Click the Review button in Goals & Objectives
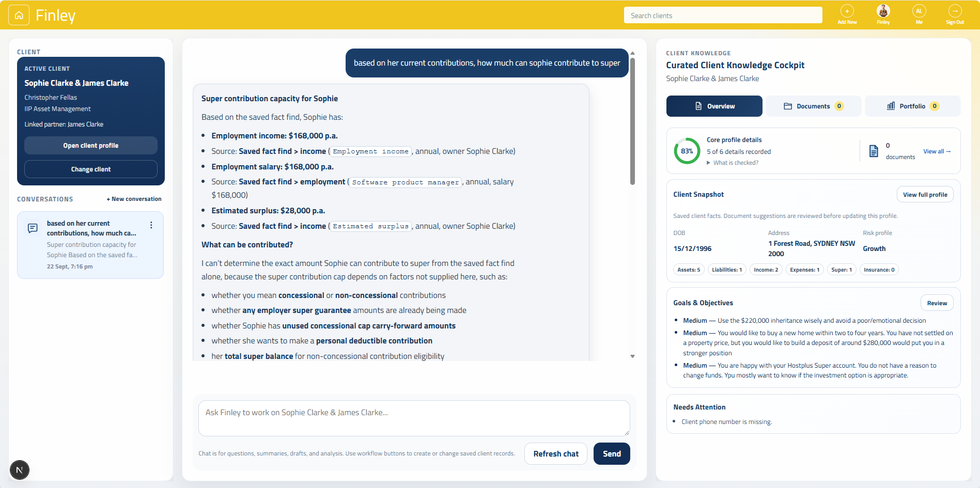Image resolution: width=980 pixels, height=488 pixels. [937, 303]
